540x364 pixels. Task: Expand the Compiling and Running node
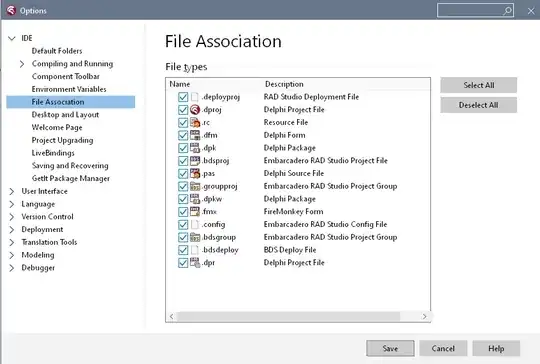22,64
